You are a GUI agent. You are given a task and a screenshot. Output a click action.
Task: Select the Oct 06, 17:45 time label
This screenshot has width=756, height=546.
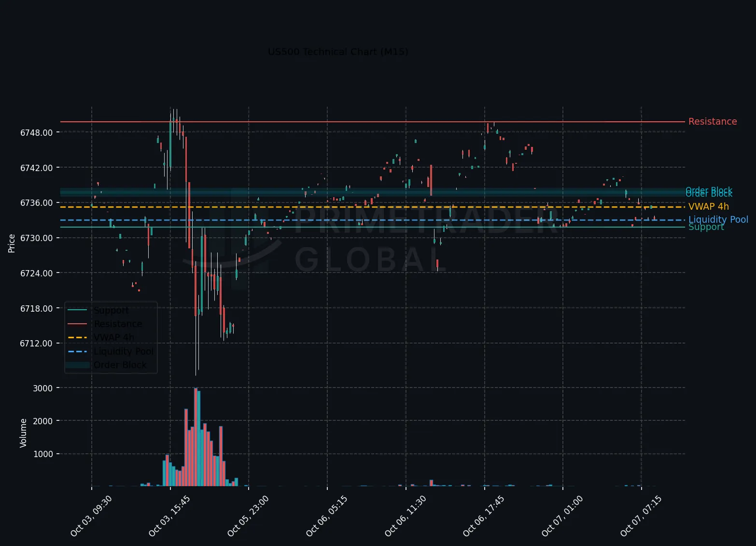pyautogui.click(x=484, y=516)
